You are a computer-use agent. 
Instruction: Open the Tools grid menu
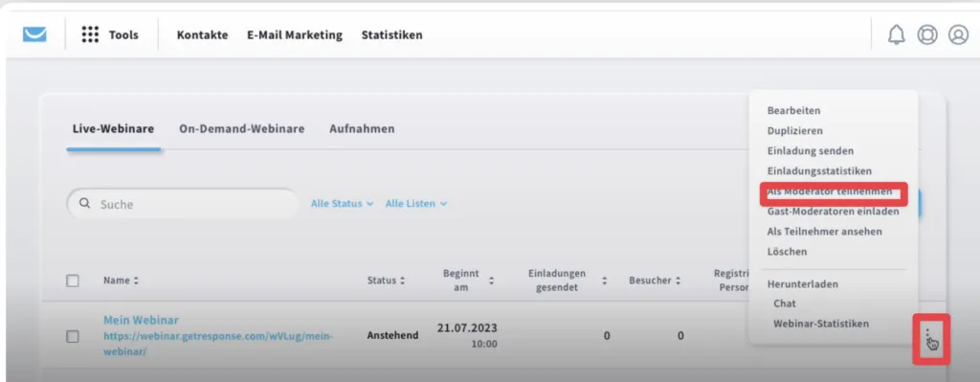[110, 34]
